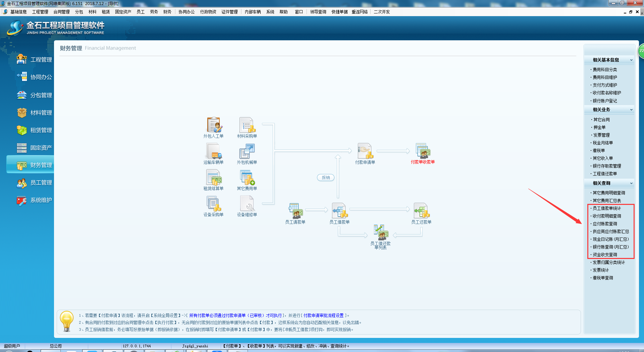The image size is (644, 352).
Task: Open the 员工借款单 icon
Action: click(339, 211)
